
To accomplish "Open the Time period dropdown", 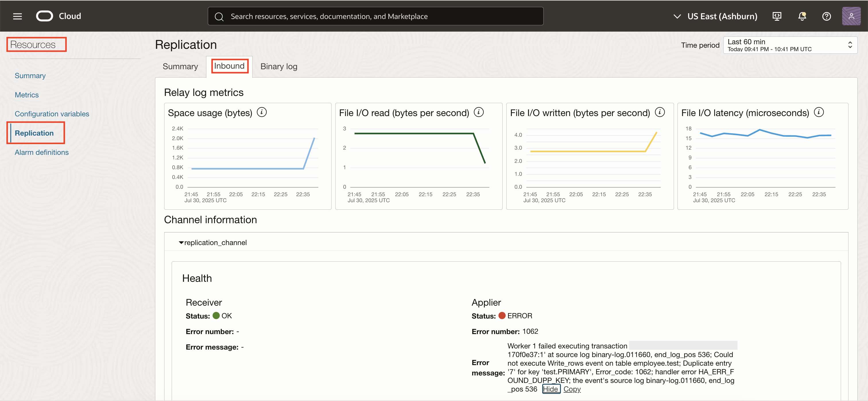I will pos(790,45).
